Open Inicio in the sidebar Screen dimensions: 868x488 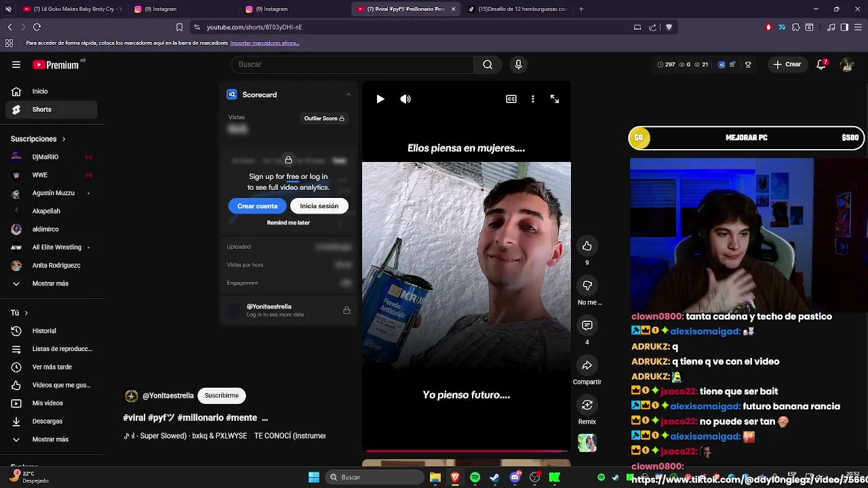point(52,91)
